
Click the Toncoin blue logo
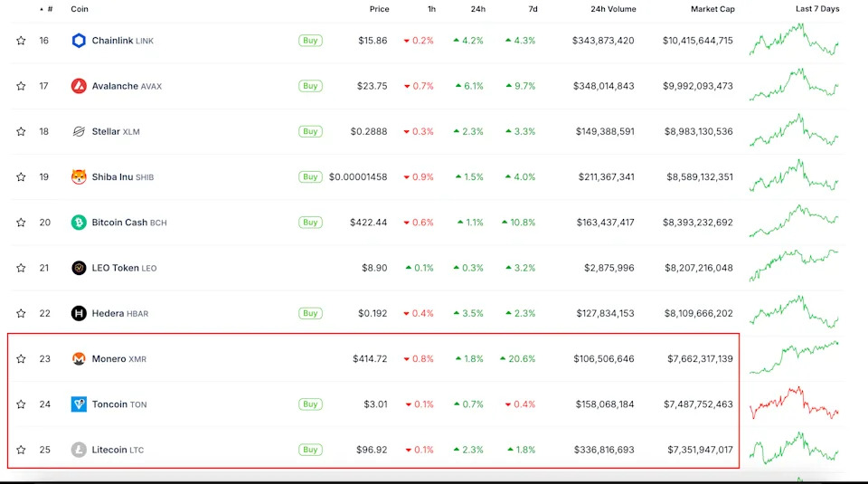click(79, 403)
